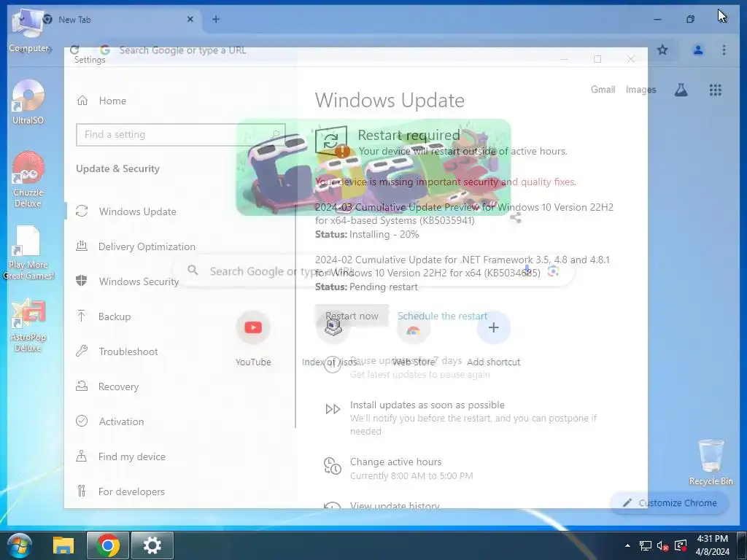Click the Restart now button
The width and height of the screenshot is (747, 560).
(x=352, y=316)
